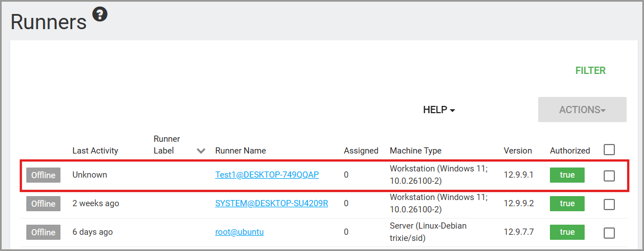644x251 pixels.
Task: Open the Runners help question mark icon
Action: click(100, 15)
